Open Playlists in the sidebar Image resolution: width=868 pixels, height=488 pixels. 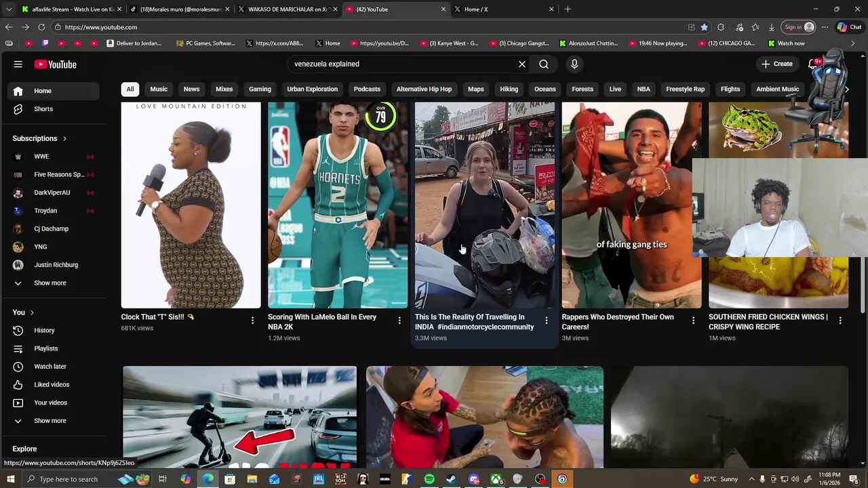tap(54, 348)
